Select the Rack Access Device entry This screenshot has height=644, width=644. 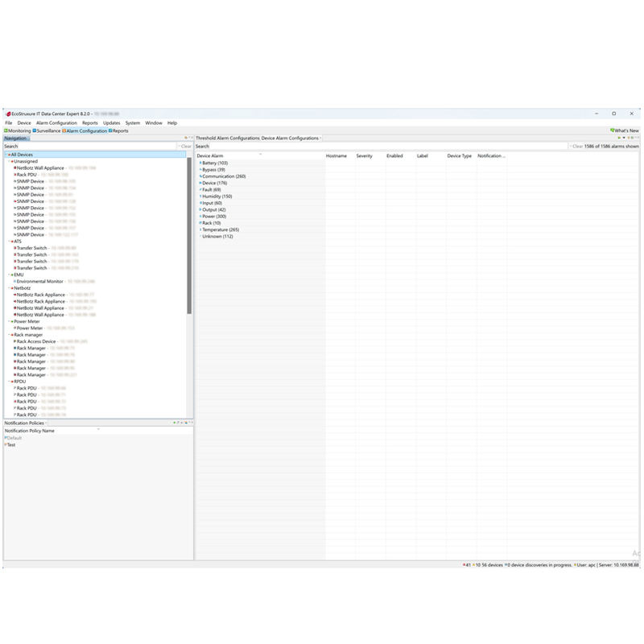coord(36,341)
